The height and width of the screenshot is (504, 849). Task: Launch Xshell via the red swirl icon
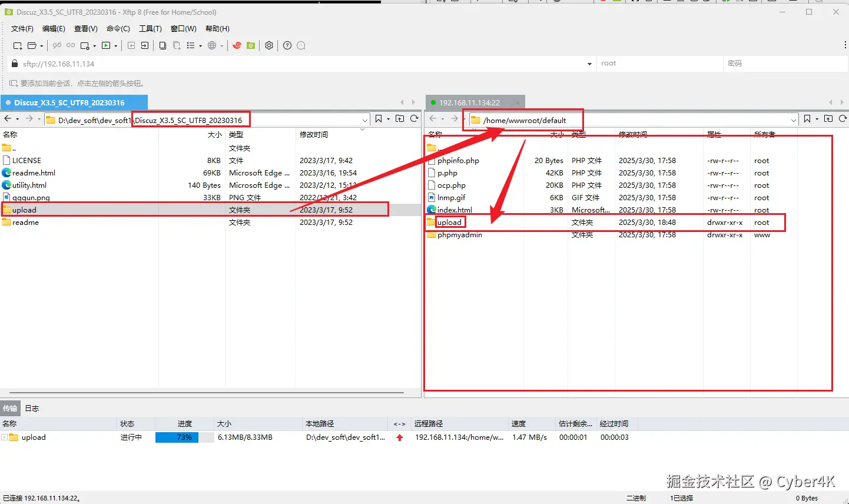[237, 45]
